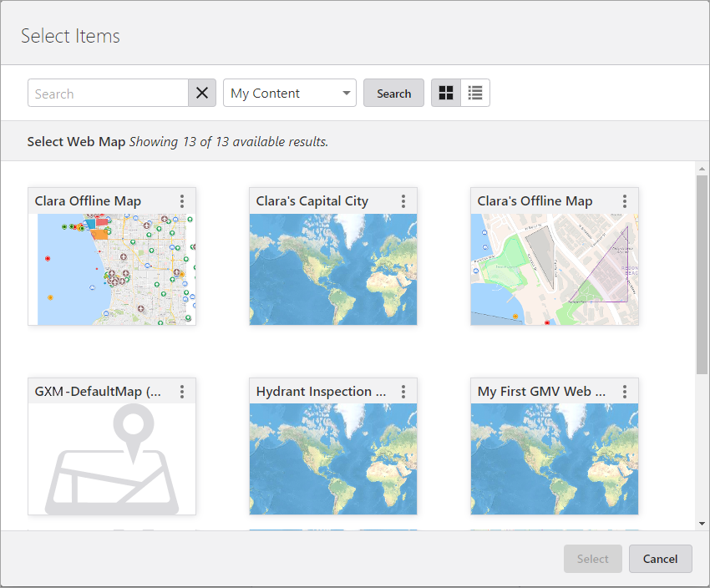Switch to list view
The width and height of the screenshot is (710, 588).
(475, 93)
